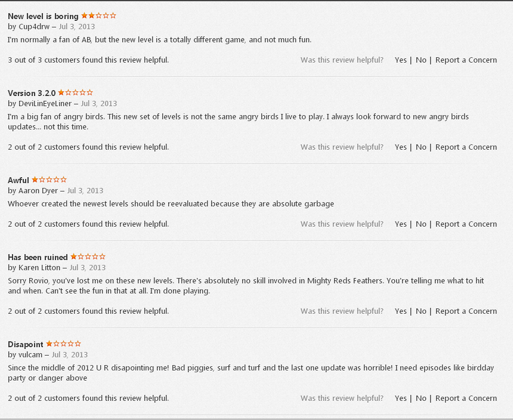Click the star rating next to 'Disapoint'
The image size is (513, 420).
pos(63,344)
